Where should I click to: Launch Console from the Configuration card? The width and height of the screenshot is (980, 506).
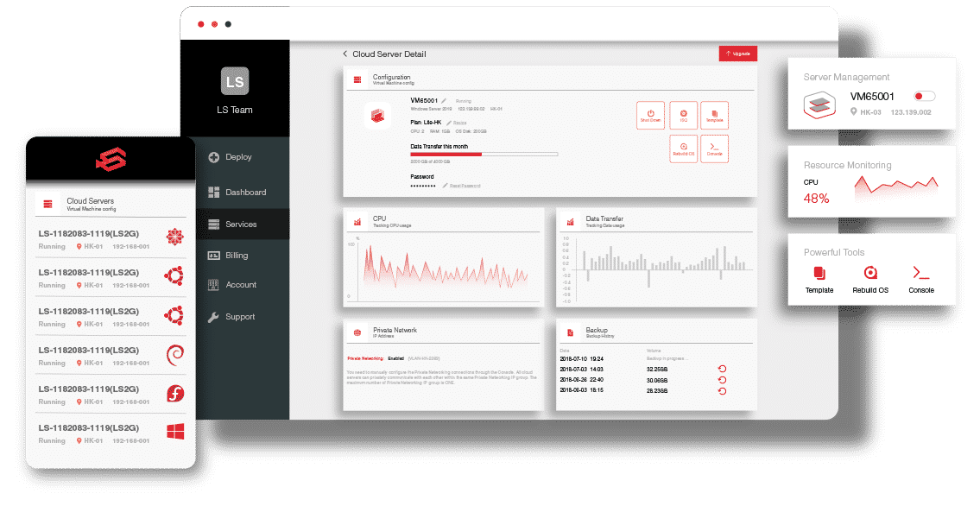coord(714,149)
